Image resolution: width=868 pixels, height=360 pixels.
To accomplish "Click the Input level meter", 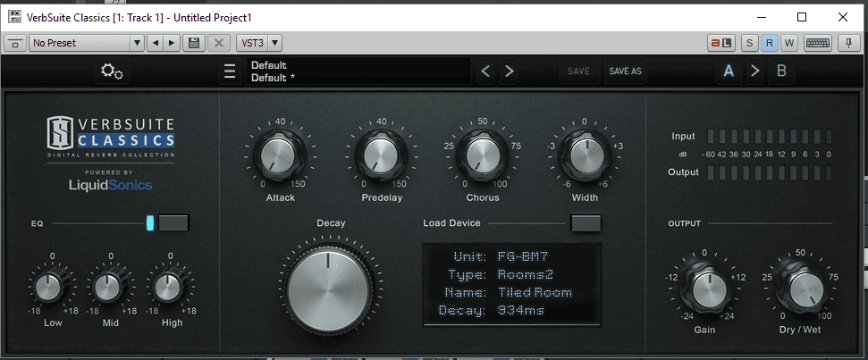I will click(x=770, y=136).
